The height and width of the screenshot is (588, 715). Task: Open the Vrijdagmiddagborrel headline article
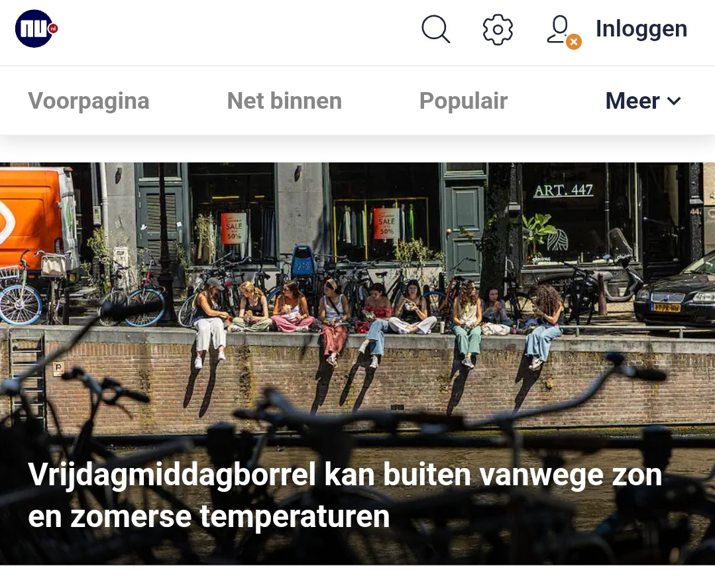pos(345,495)
